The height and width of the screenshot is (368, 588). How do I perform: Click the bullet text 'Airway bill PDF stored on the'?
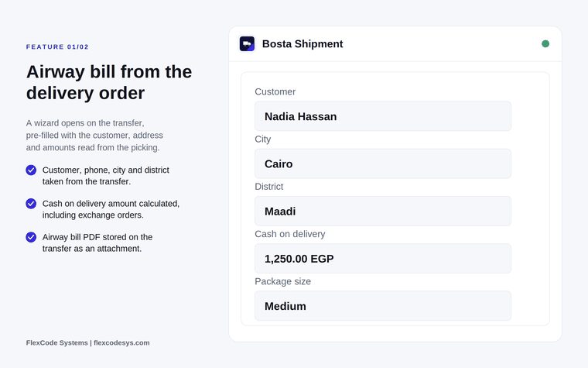click(x=97, y=243)
